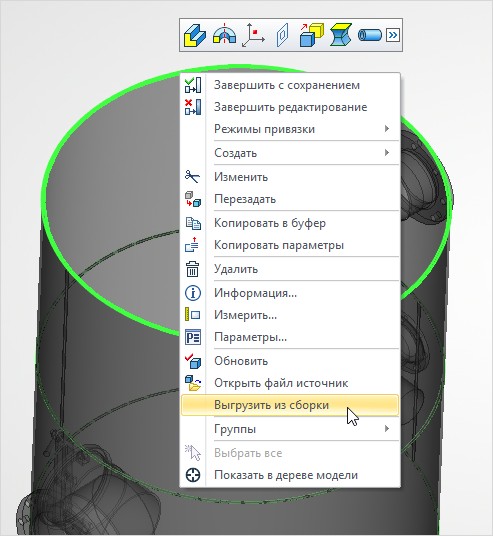Image resolution: width=493 pixels, height=536 pixels.
Task: Select the Revolve tool icon
Action: tap(224, 35)
